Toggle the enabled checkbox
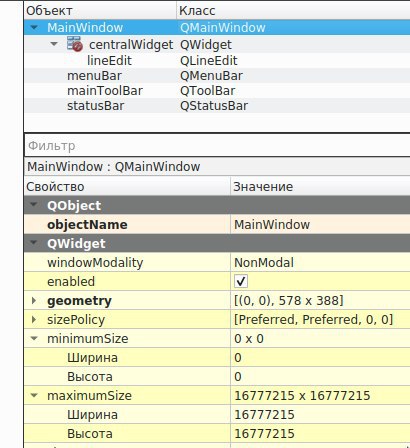This screenshot has height=448, width=410. click(x=241, y=281)
